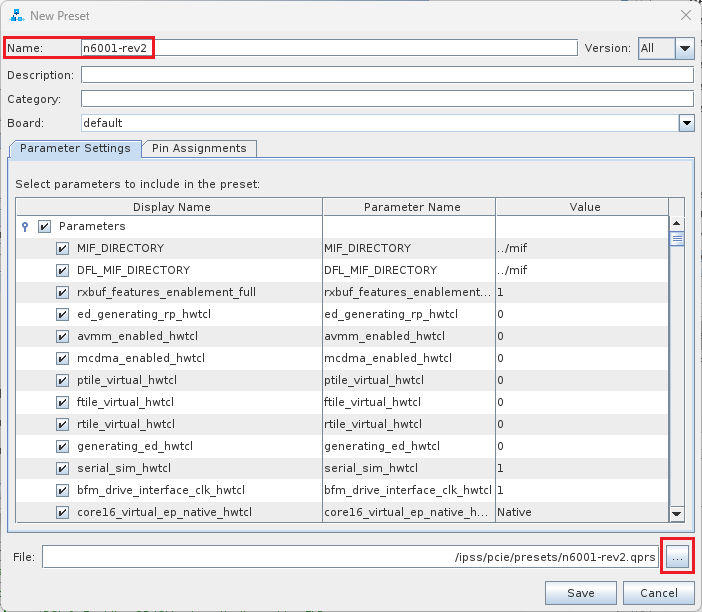702x612 pixels.
Task: Click the scroll down arrow in parameter list
Action: [676, 513]
